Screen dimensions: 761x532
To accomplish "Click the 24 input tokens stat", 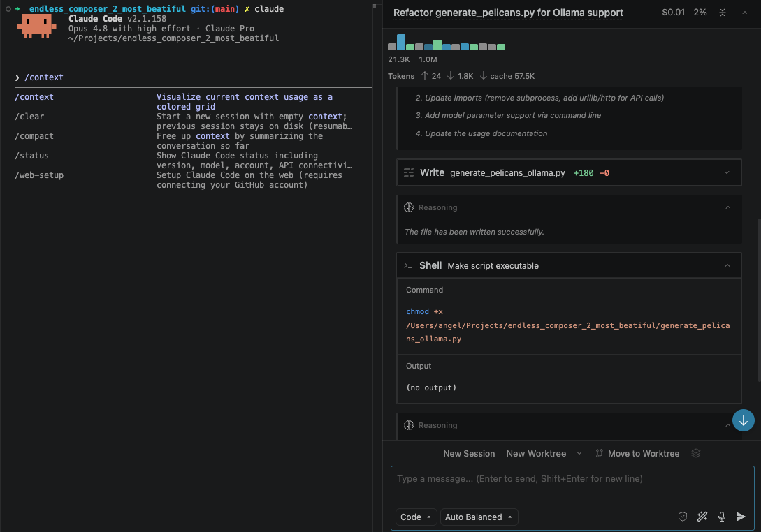I will pyautogui.click(x=431, y=76).
